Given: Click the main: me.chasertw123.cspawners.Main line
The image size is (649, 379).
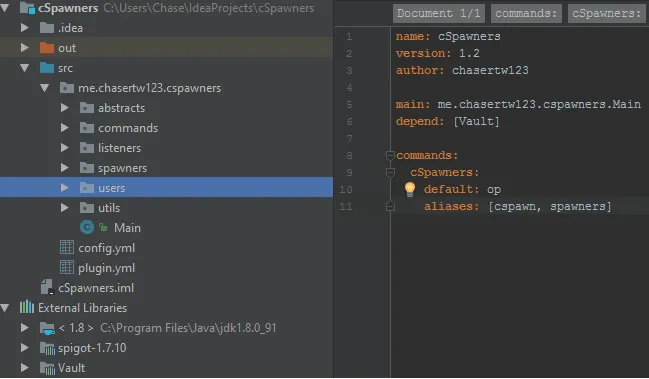Looking at the screenshot, I should pos(518,104).
